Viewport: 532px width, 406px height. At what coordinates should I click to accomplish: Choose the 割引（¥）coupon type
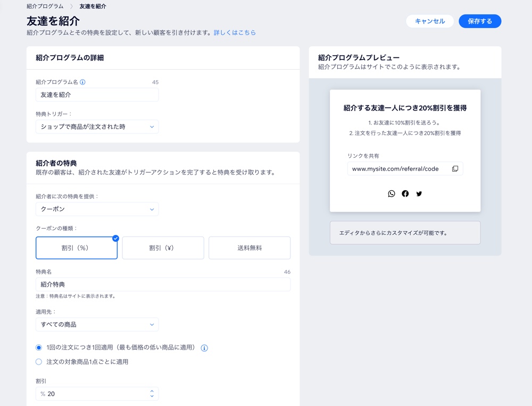pos(163,248)
